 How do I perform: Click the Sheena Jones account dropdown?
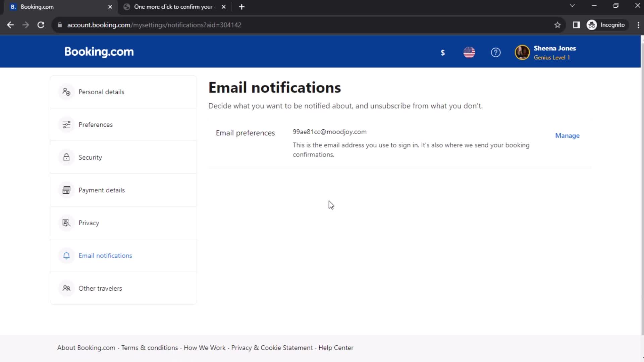tap(545, 52)
